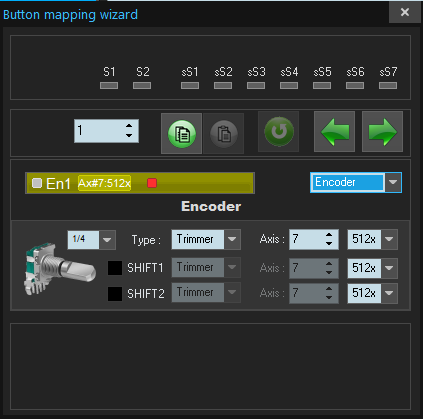Screen dimensions: 423x419
Task: Open the Encoder function dropdown
Action: click(393, 182)
